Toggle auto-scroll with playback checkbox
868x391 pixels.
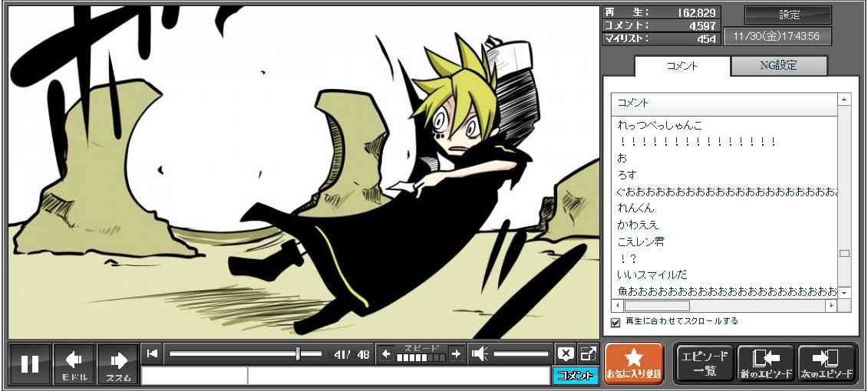615,322
